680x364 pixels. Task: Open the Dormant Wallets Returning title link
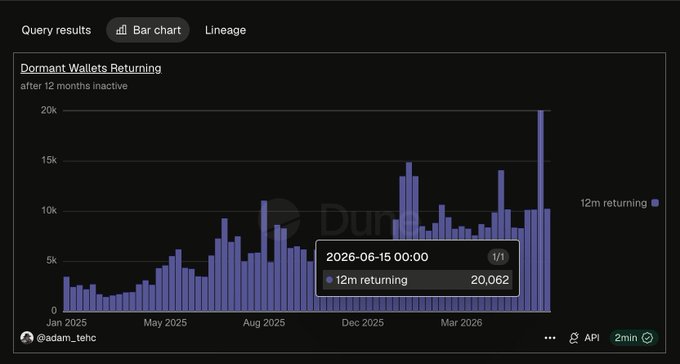[91, 68]
